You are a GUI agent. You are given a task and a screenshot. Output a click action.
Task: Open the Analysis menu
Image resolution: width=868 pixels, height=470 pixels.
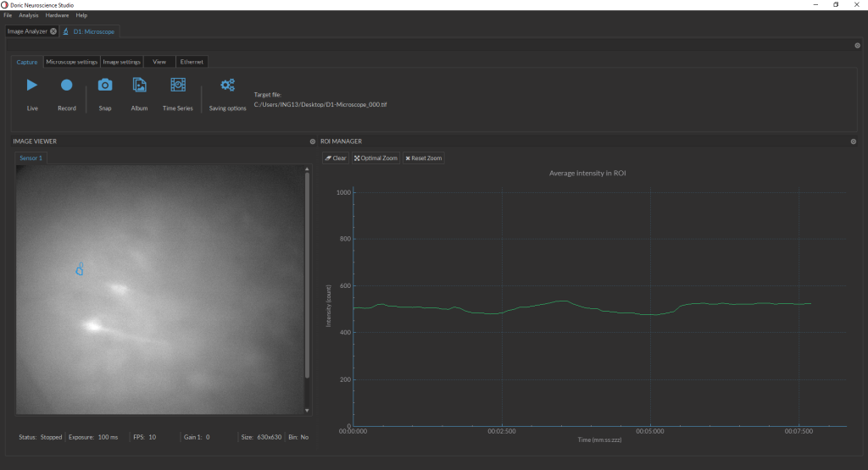click(29, 15)
